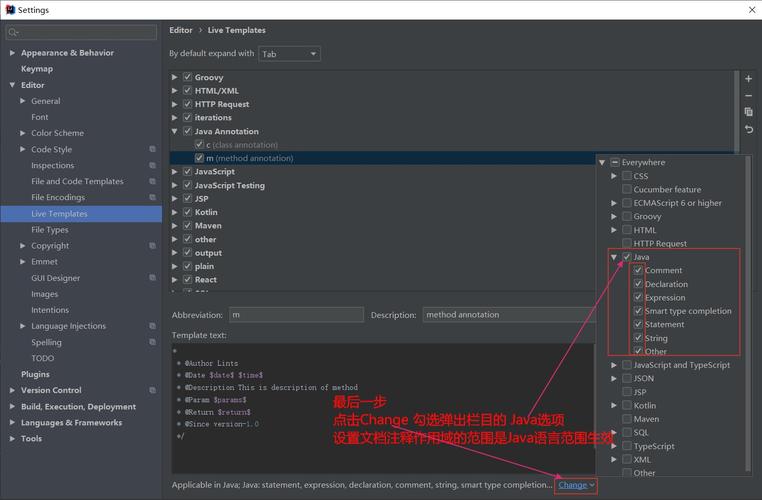Image resolution: width=762 pixels, height=500 pixels.
Task: Click the IntelliJ logo in the title bar
Action: click(10, 9)
